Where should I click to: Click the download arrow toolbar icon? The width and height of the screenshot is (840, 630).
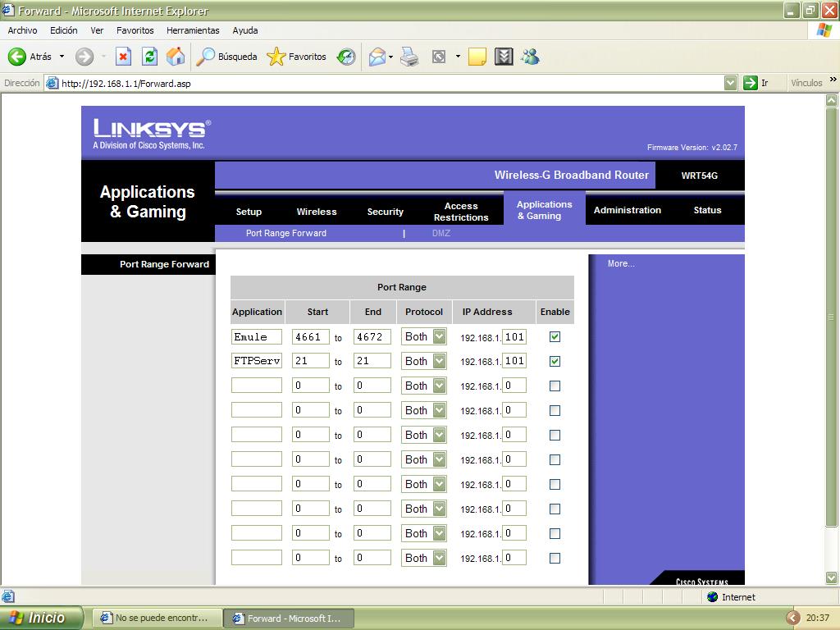tap(504, 57)
